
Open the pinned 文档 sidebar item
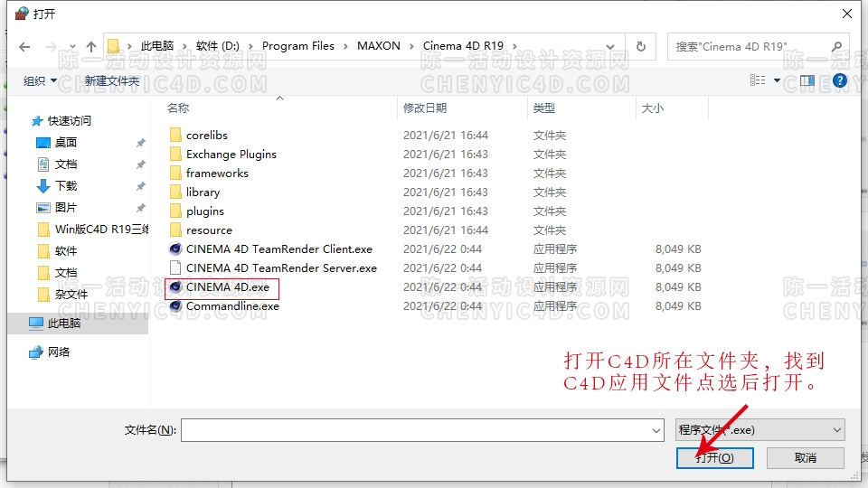(x=66, y=164)
